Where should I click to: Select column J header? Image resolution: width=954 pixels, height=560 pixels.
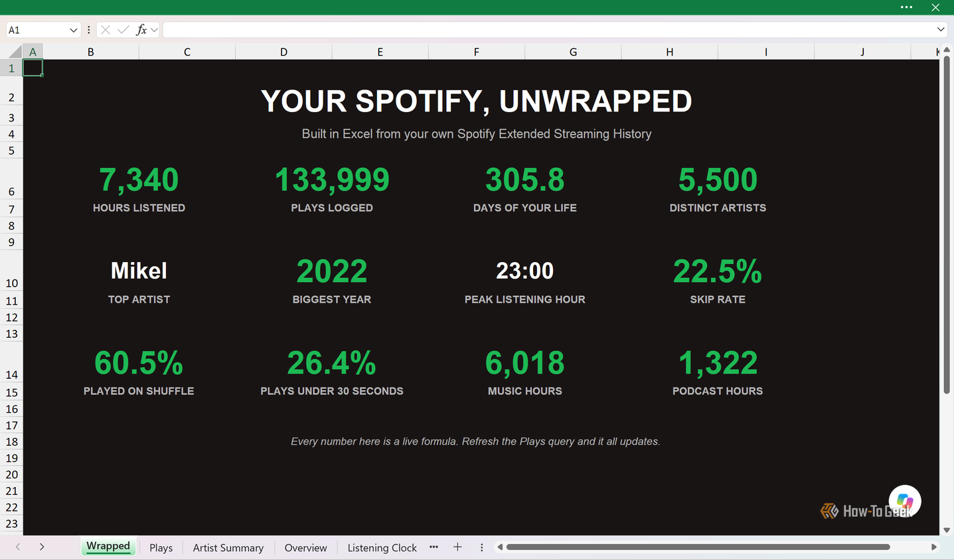tap(862, 52)
